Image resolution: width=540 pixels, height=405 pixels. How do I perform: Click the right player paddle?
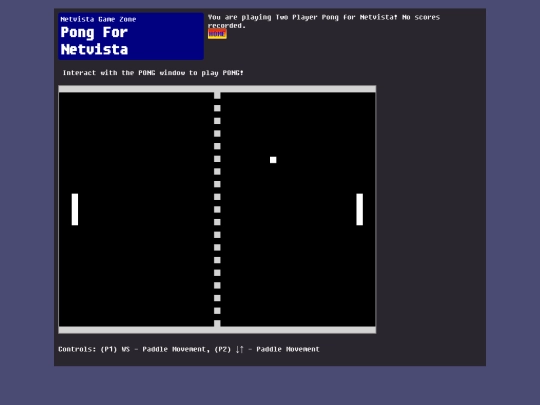click(360, 209)
